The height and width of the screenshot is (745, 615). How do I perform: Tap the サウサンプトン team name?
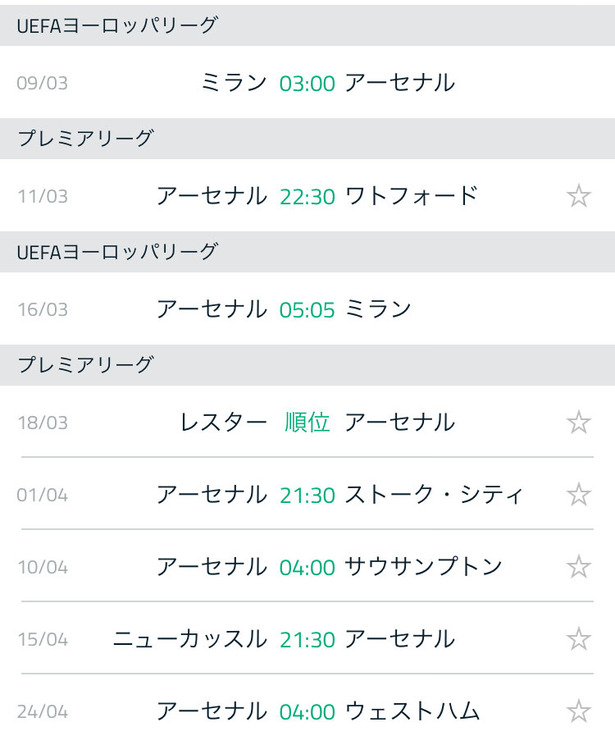tap(423, 567)
